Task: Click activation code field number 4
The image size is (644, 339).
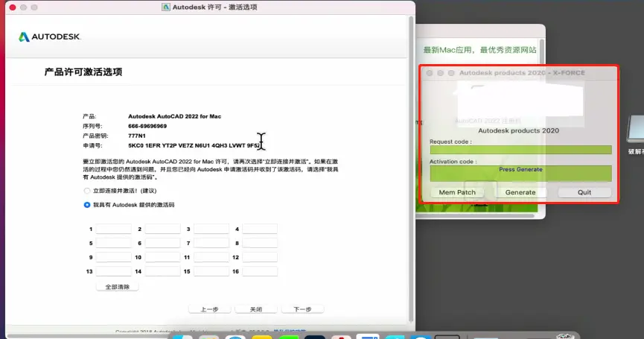Action: coord(260,229)
